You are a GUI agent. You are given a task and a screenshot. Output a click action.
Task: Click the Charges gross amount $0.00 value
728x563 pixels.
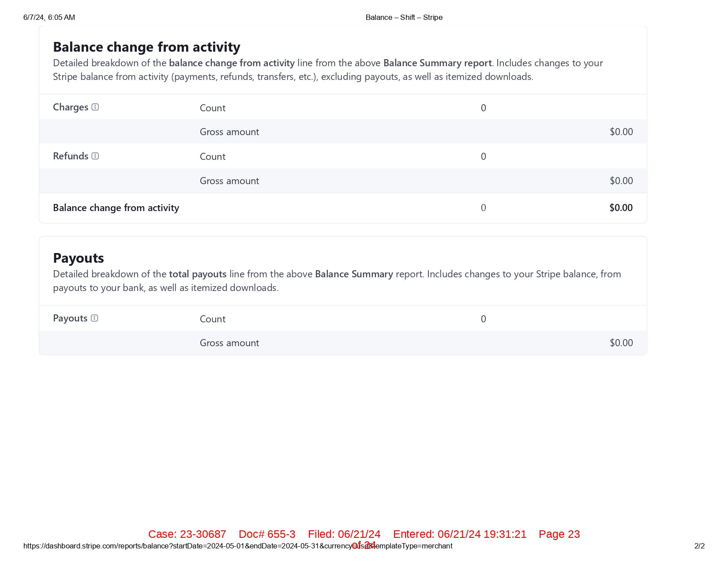click(621, 132)
